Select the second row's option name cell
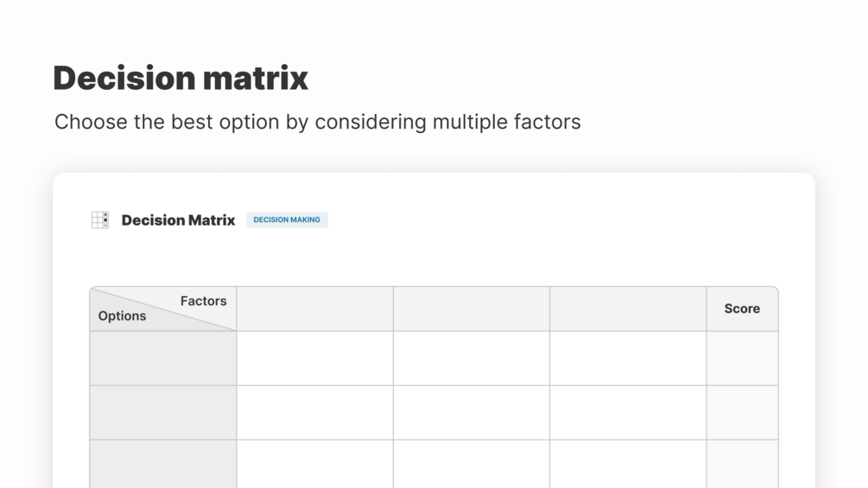868x488 pixels. tap(163, 413)
